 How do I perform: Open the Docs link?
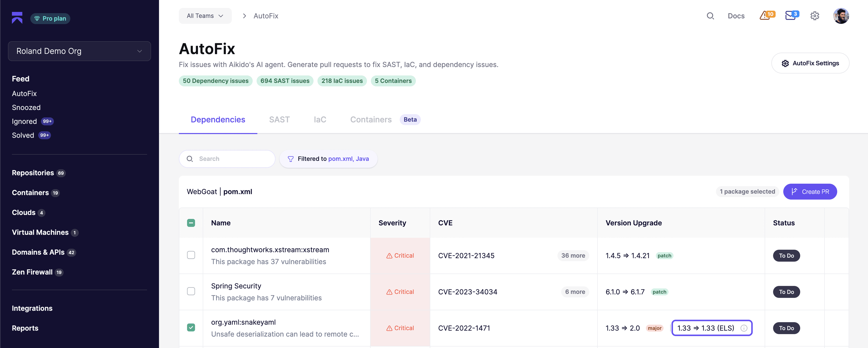[x=736, y=16]
